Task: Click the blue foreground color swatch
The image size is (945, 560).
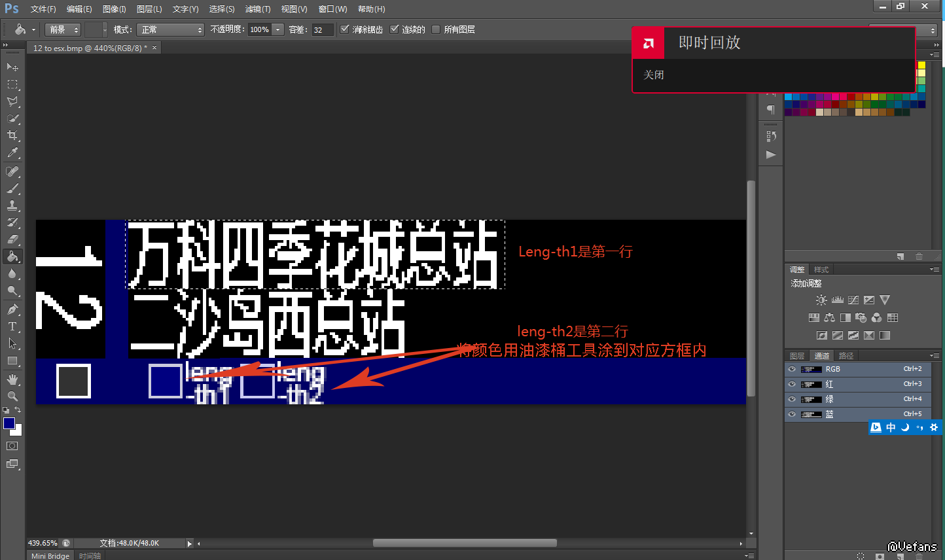Action: pyautogui.click(x=9, y=423)
